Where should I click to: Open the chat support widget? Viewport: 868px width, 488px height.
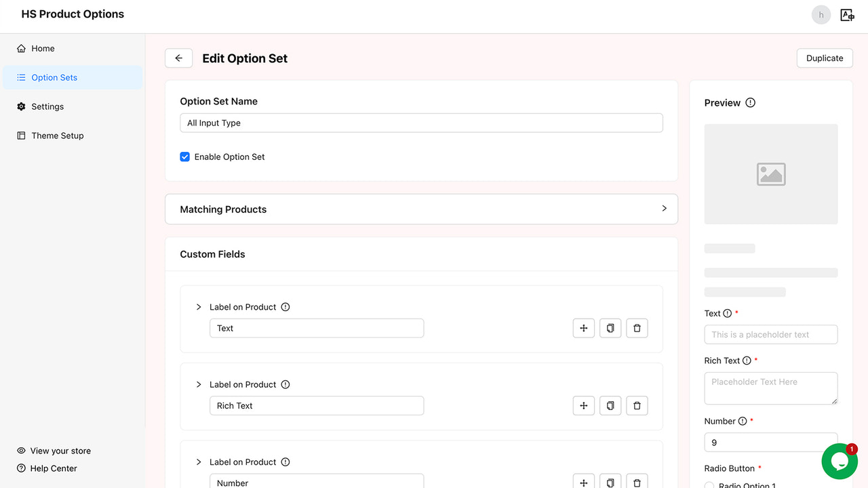click(x=840, y=461)
